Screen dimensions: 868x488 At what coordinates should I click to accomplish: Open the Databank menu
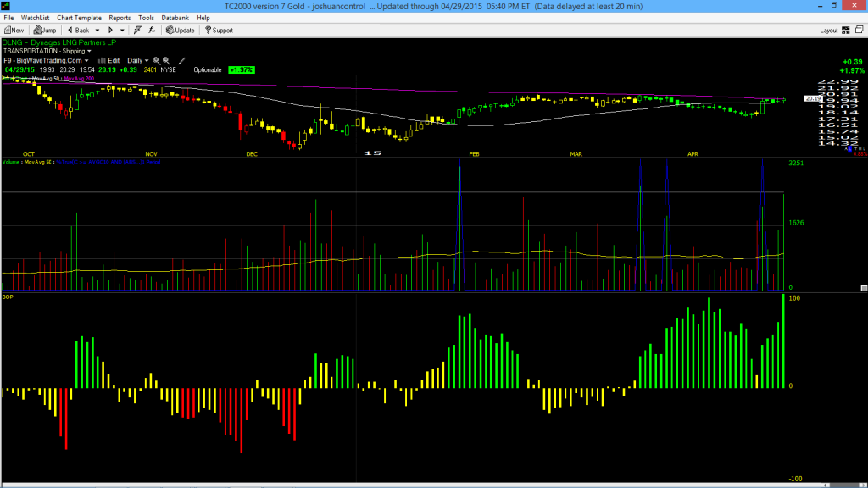point(175,18)
